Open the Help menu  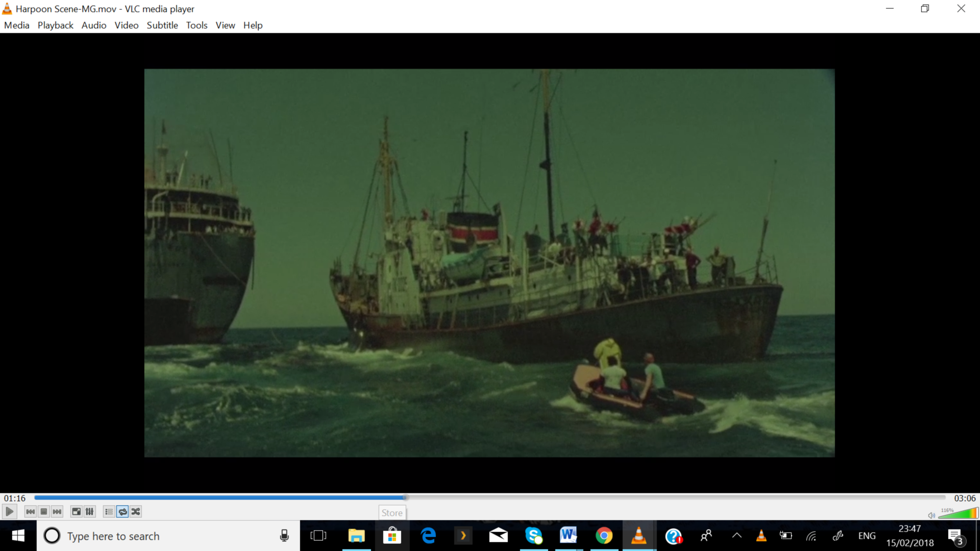coord(253,25)
